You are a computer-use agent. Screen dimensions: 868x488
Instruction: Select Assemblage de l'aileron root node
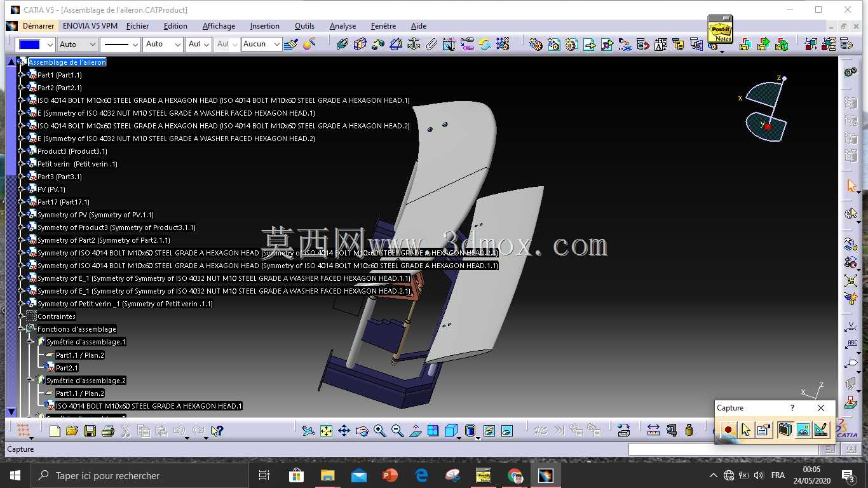(67, 62)
